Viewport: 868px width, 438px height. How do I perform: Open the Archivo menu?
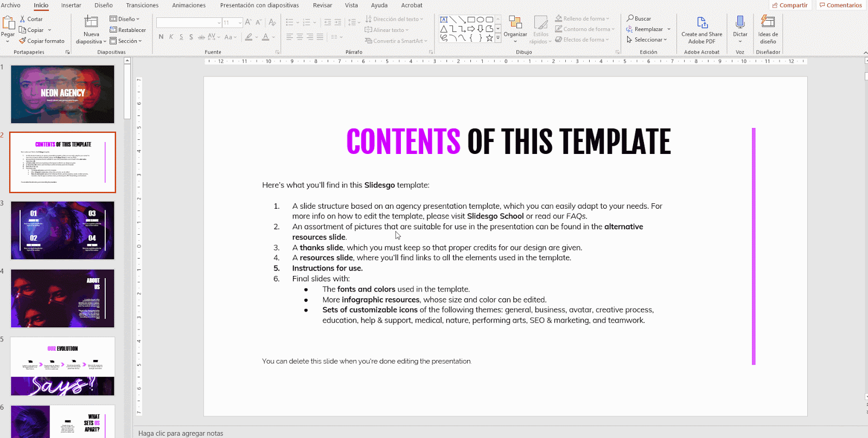coord(10,5)
